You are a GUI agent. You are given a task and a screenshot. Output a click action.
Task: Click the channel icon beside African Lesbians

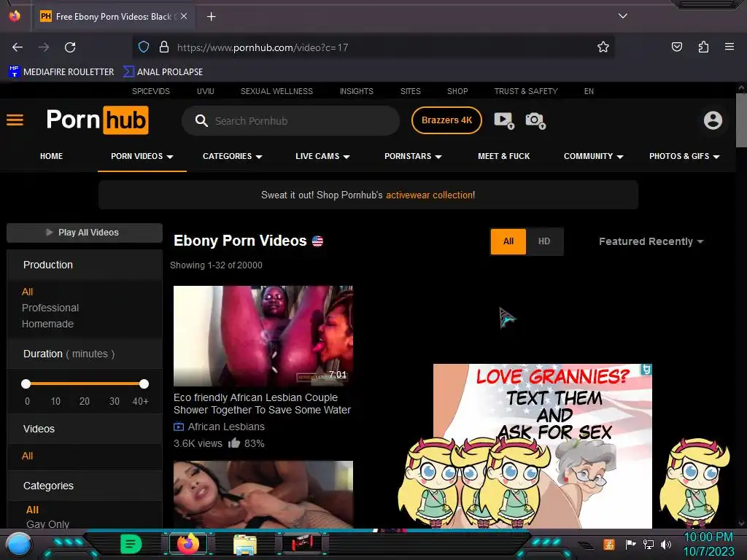[179, 427]
